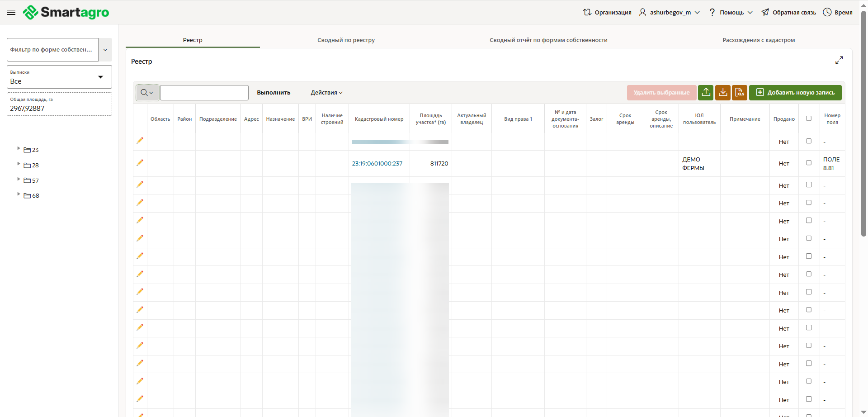Click the registry search input field
The image size is (868, 417).
tap(204, 93)
